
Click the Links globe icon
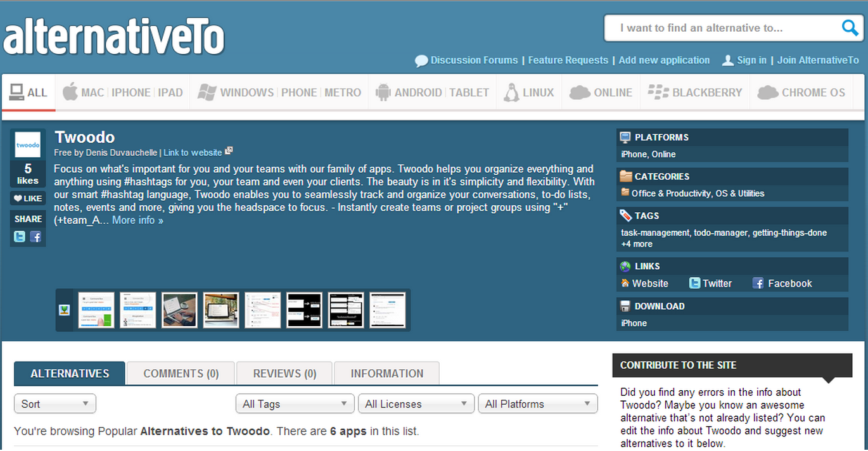[626, 267]
